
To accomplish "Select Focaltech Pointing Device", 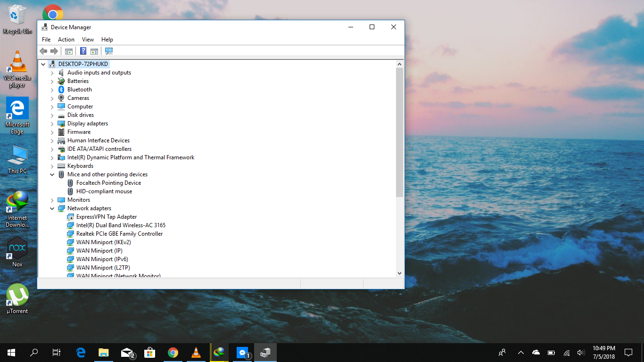I will pos(108,183).
